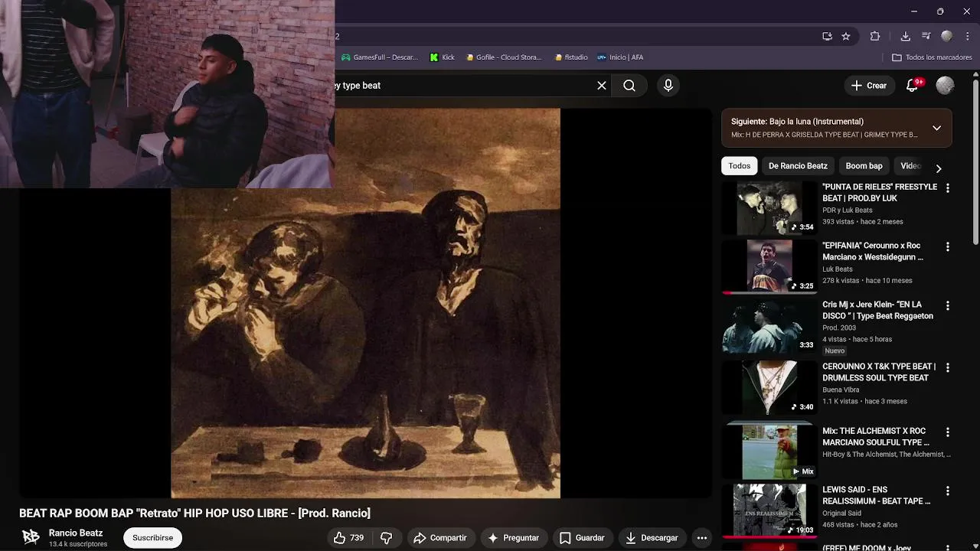Open Gofile Cloud Storage bookmark
The height and width of the screenshot is (551, 980).
[503, 57]
